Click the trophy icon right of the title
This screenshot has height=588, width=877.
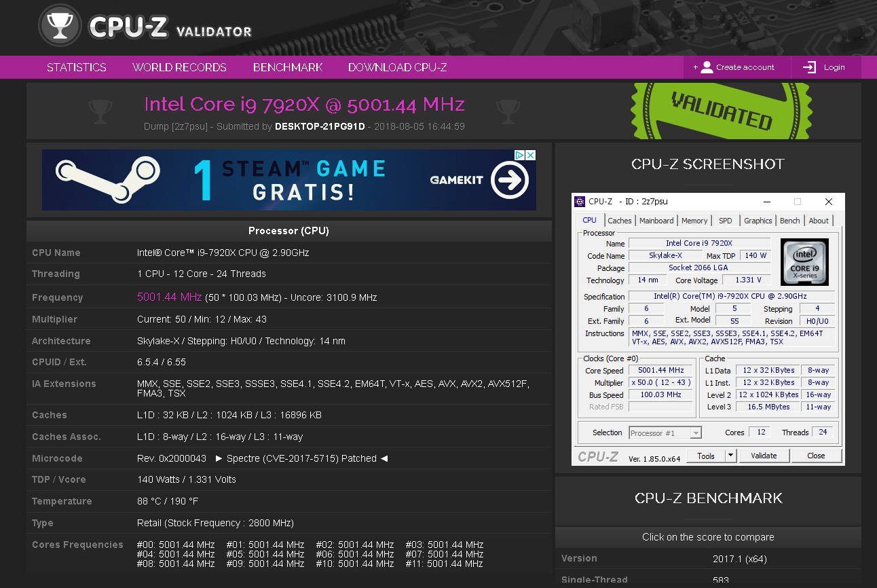point(508,111)
